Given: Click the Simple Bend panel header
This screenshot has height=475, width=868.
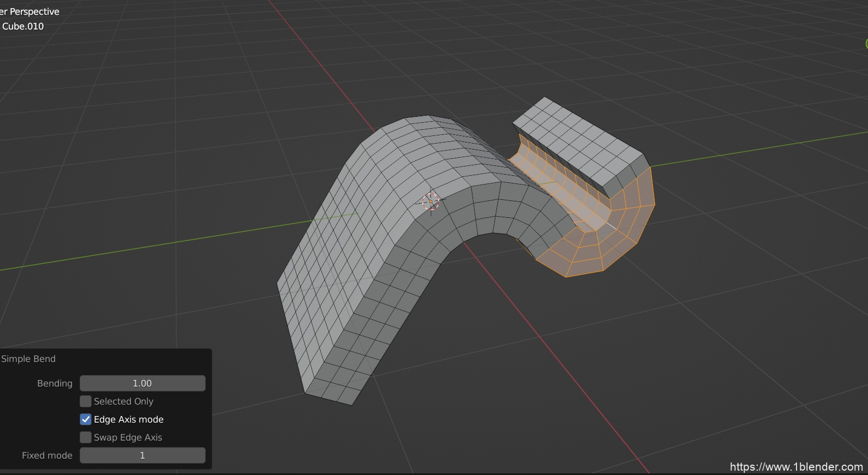Looking at the screenshot, I should 28,359.
